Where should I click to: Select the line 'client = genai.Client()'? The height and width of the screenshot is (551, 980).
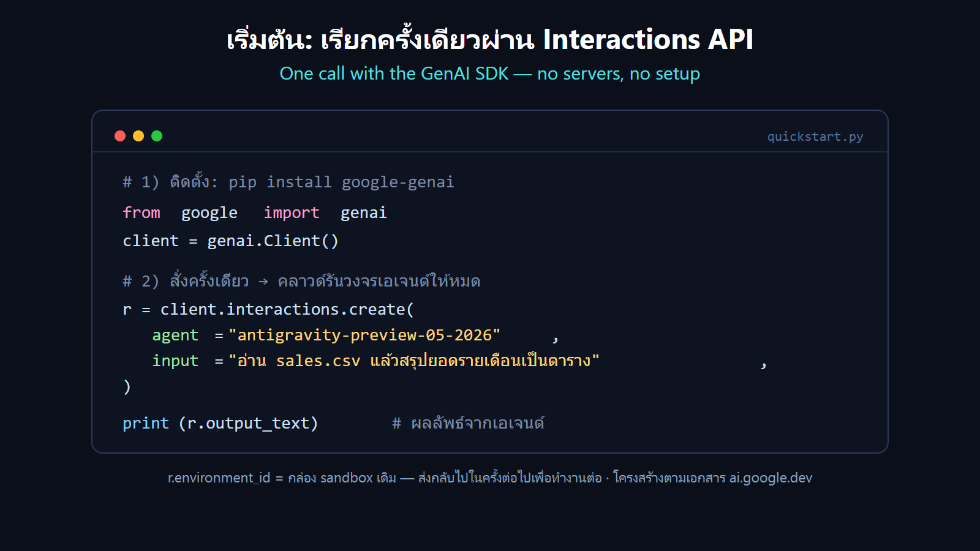231,241
